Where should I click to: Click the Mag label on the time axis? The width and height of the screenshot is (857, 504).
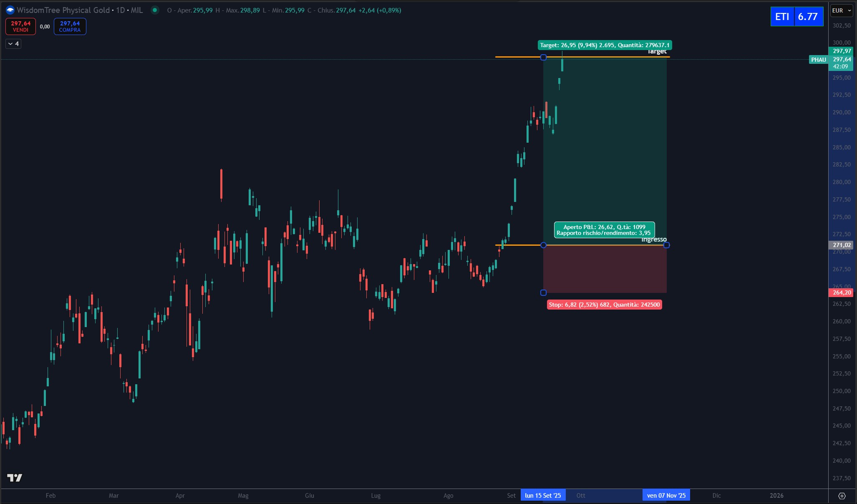[x=243, y=496]
